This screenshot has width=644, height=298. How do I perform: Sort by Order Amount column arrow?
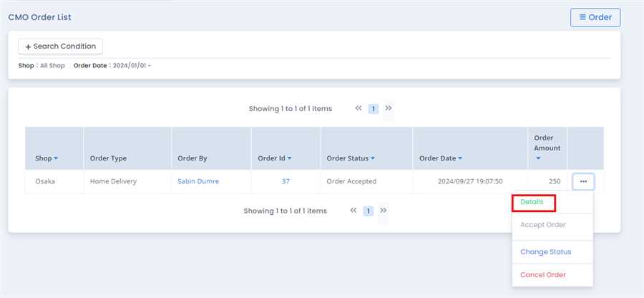tap(538, 158)
